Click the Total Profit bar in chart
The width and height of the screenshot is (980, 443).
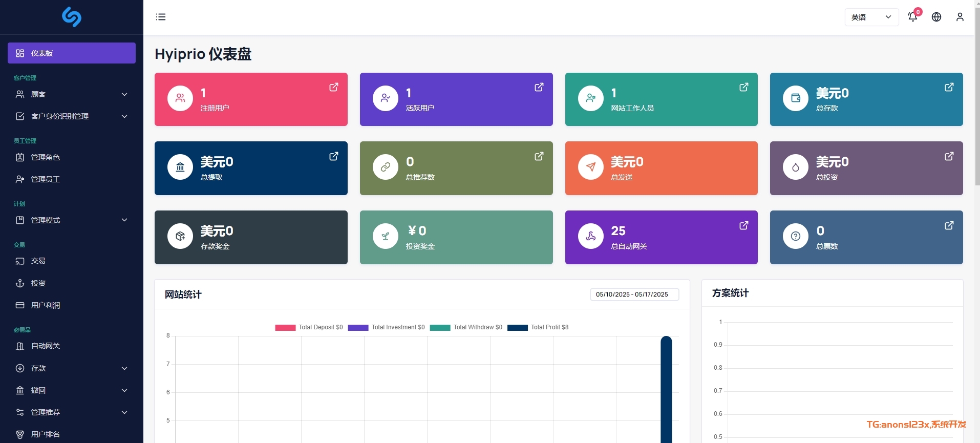pyautogui.click(x=666, y=389)
